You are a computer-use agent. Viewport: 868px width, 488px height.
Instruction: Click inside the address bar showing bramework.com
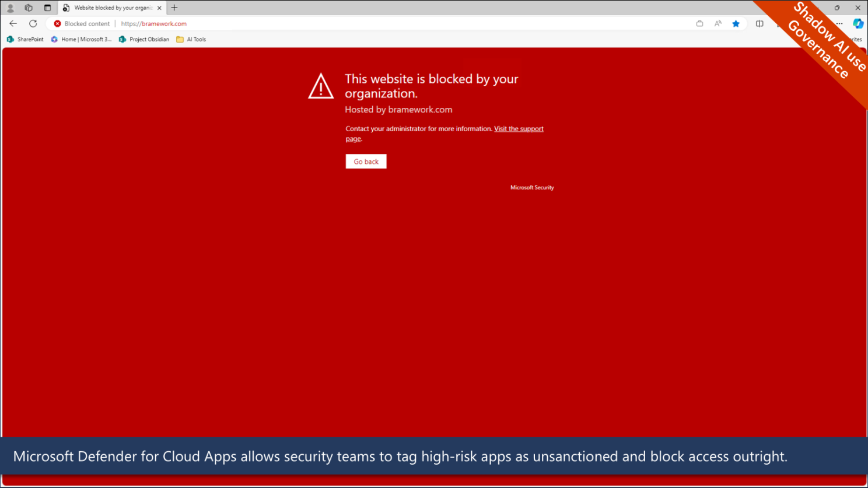pos(154,23)
